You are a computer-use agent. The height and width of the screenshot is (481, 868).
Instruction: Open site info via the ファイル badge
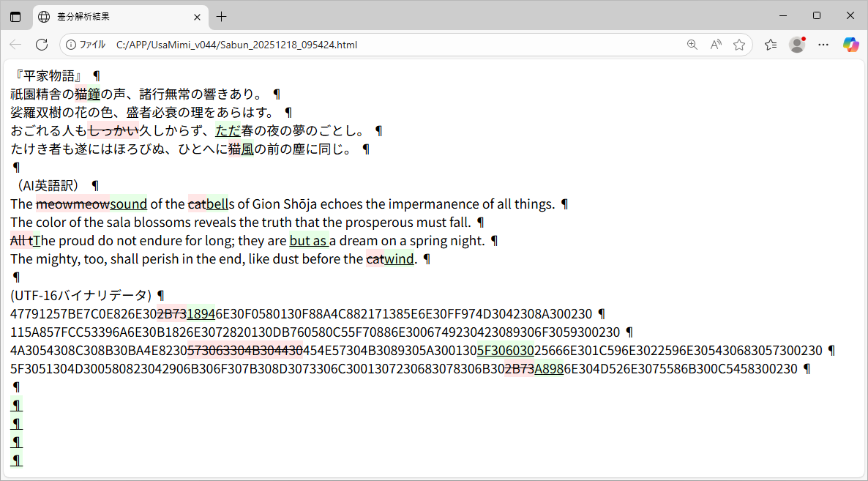[x=86, y=45]
